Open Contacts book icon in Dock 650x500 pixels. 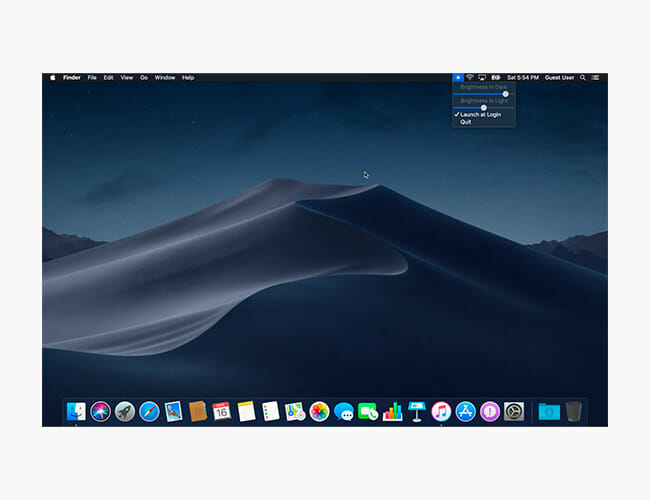tap(198, 411)
